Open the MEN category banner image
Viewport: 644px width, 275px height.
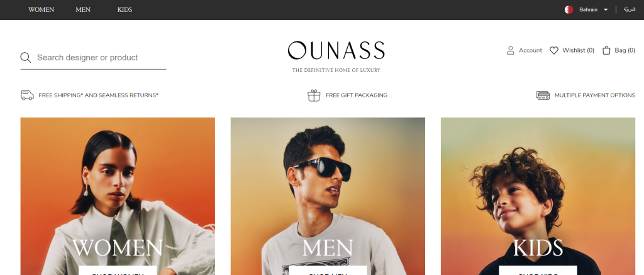(328, 197)
